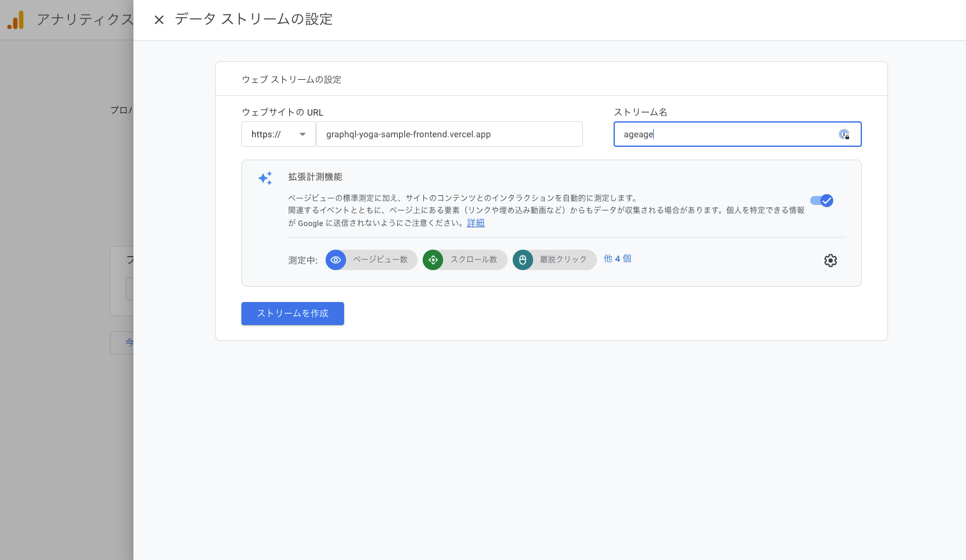The image size is (966, 560).
Task: Select the スクロール数 measurement icon
Action: pyautogui.click(x=433, y=260)
